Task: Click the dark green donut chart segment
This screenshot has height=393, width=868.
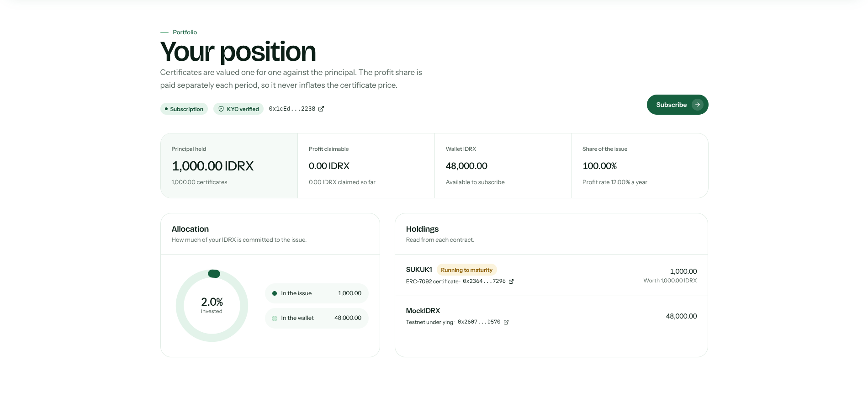Action: (x=214, y=274)
